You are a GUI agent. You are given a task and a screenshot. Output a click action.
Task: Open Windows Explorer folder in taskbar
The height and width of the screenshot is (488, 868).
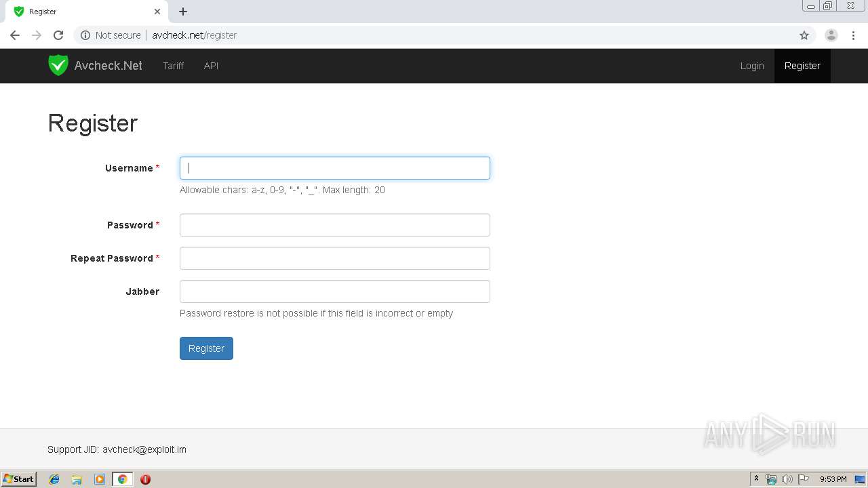coord(77,479)
